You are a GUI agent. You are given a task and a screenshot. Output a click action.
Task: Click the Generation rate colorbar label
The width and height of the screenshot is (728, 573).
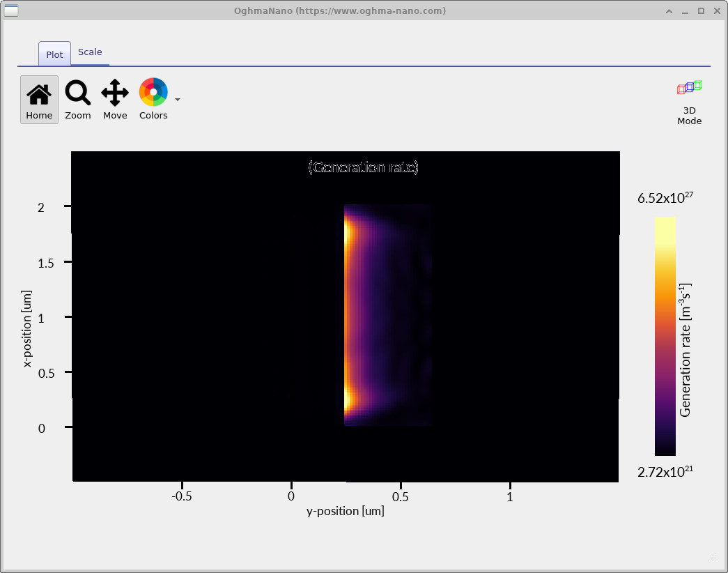[686, 349]
